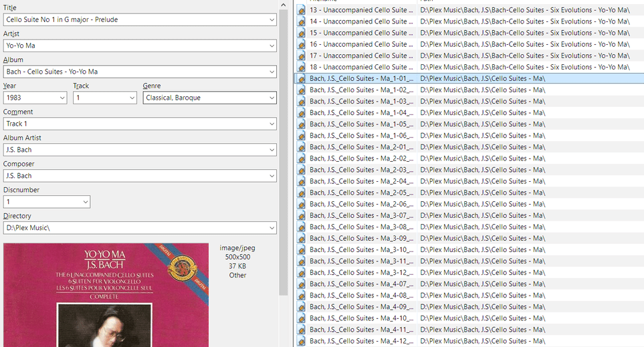The width and height of the screenshot is (644, 347).
Task: Open the Album field dropdown arrow
Action: pyautogui.click(x=272, y=72)
